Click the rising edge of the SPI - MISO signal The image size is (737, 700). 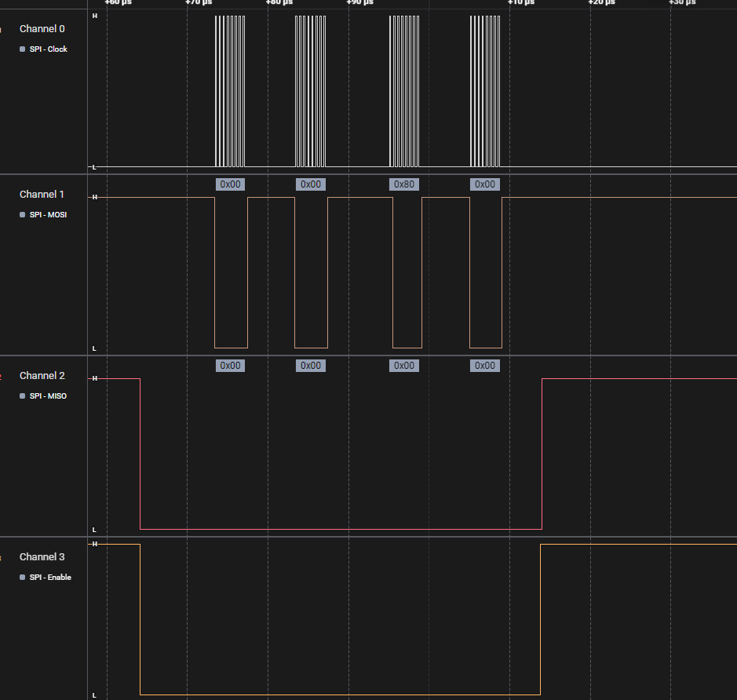[542, 454]
